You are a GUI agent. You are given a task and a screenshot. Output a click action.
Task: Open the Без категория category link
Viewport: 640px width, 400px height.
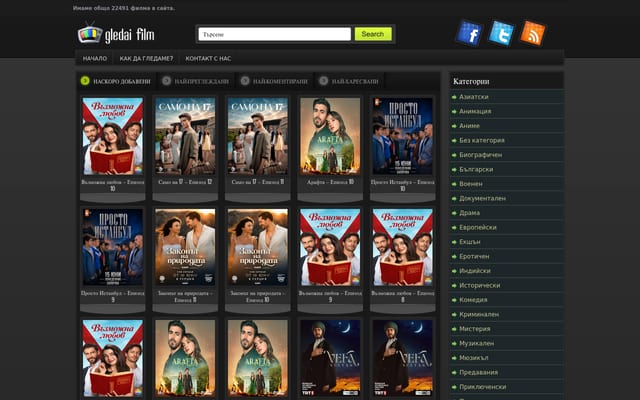[x=482, y=140]
